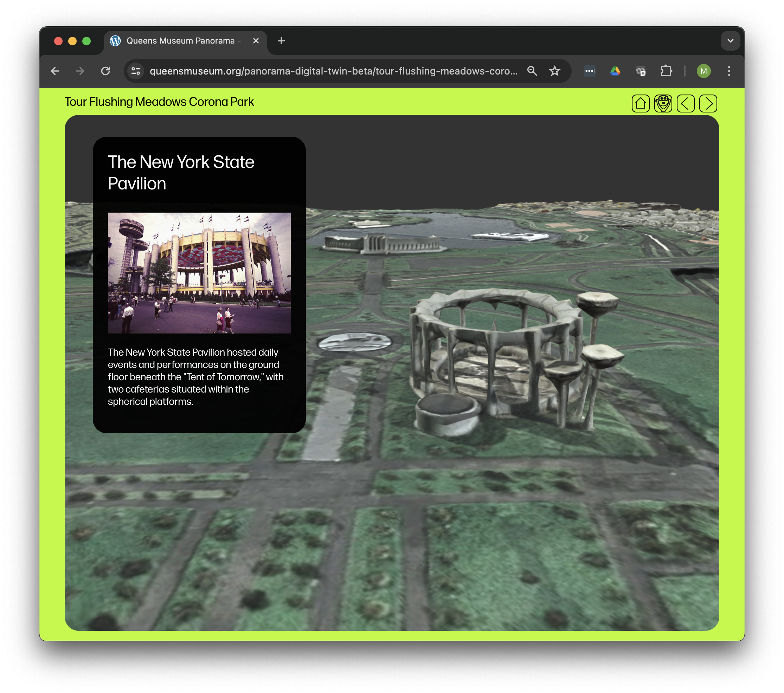
Task: Reload the Queens Museum page
Action: point(105,71)
